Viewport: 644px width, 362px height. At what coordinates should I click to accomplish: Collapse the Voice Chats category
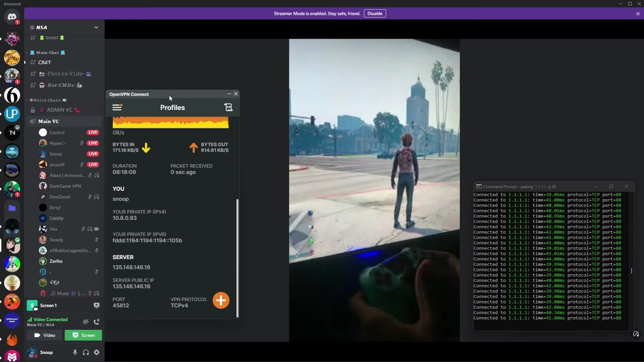[x=47, y=100]
